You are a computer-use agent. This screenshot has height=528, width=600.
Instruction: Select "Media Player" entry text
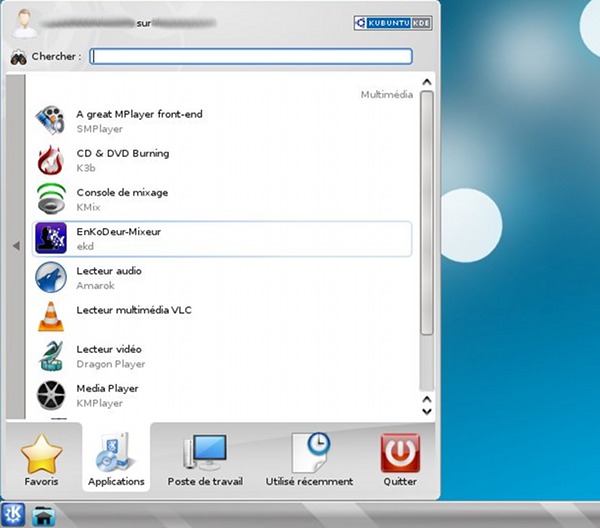[108, 388]
